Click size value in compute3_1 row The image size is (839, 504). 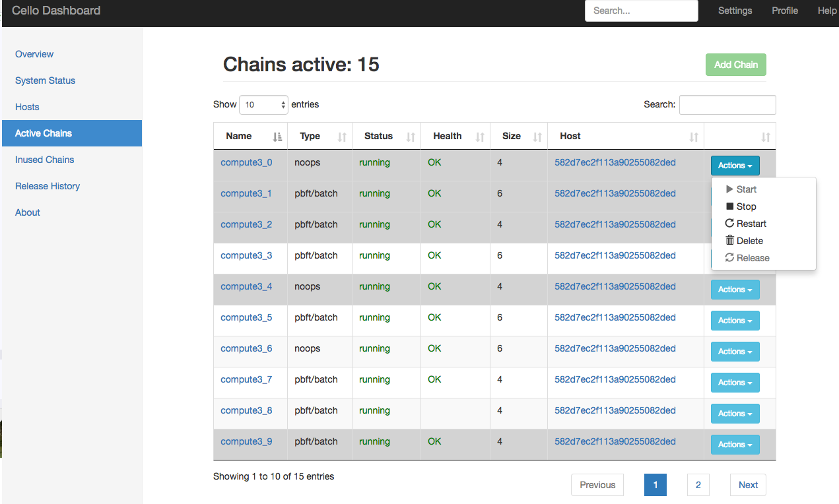(x=500, y=193)
